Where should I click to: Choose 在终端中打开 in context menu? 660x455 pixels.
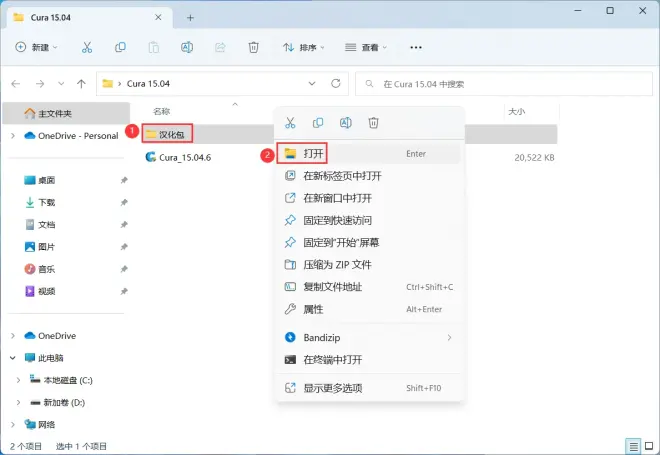tap(369, 360)
